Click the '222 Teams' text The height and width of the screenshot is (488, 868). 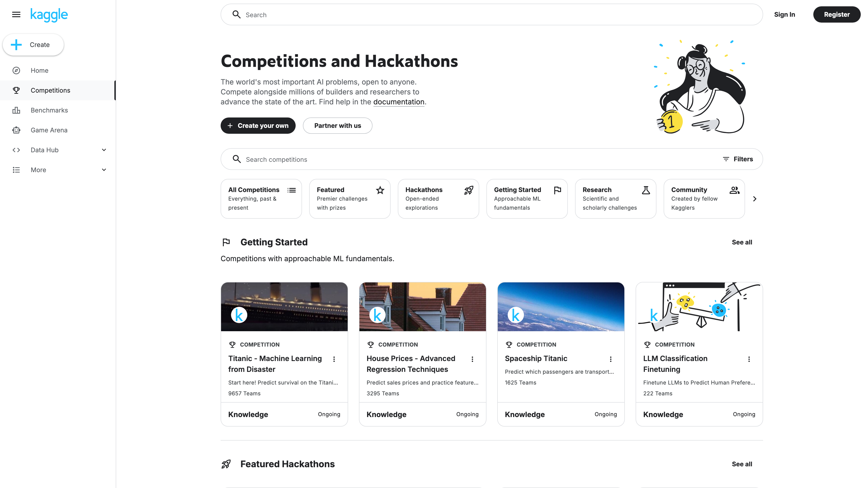[657, 393]
